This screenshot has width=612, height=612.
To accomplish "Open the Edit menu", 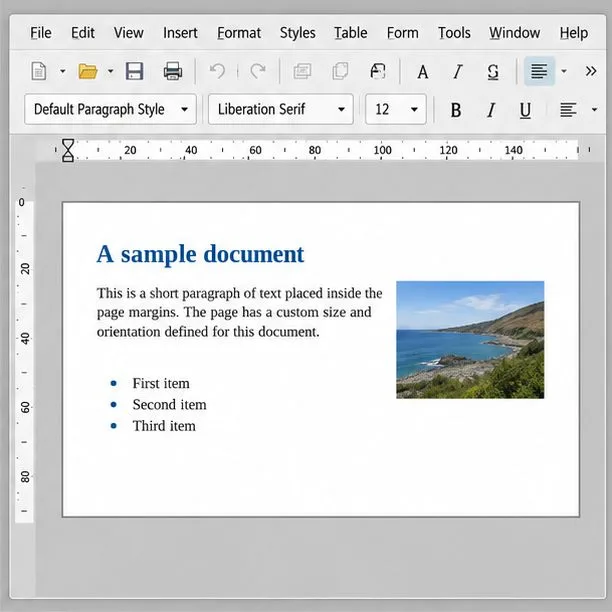I will click(82, 33).
